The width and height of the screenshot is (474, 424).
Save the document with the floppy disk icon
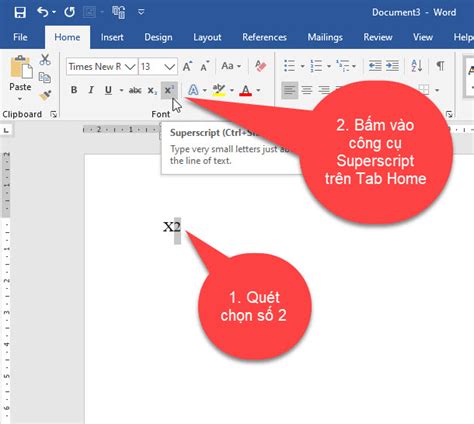20,12
